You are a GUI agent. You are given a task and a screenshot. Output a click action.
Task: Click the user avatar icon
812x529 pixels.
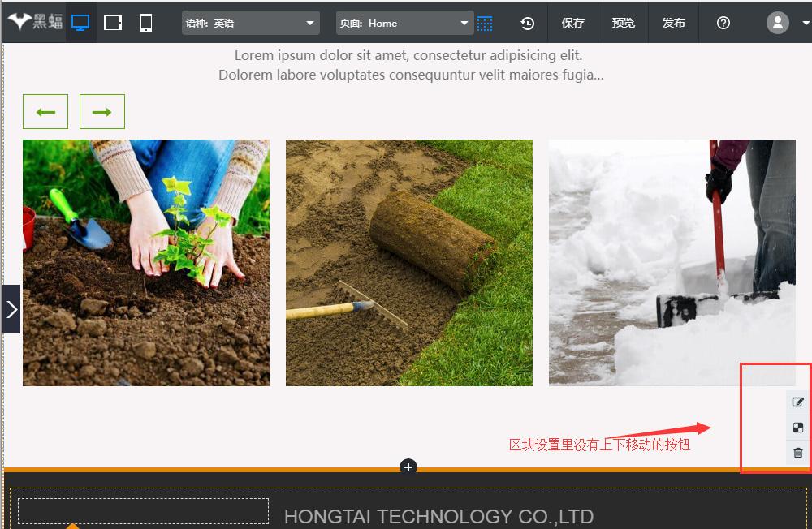tap(777, 23)
